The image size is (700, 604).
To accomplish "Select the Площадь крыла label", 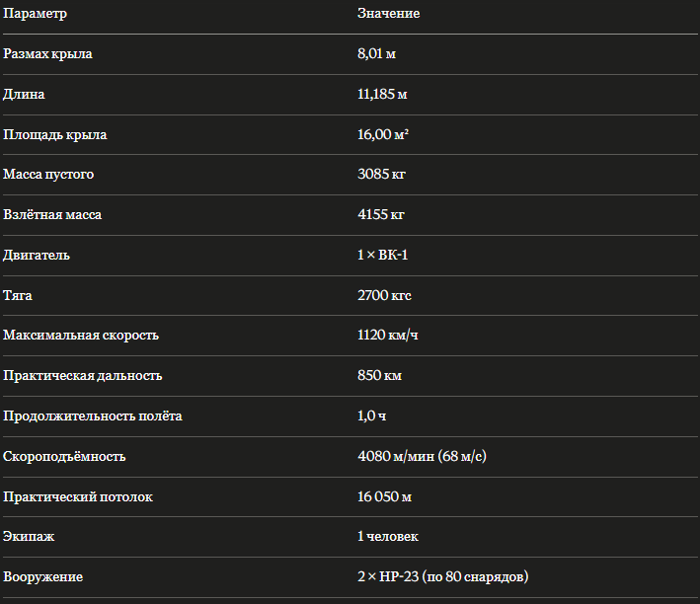I will click(55, 135).
